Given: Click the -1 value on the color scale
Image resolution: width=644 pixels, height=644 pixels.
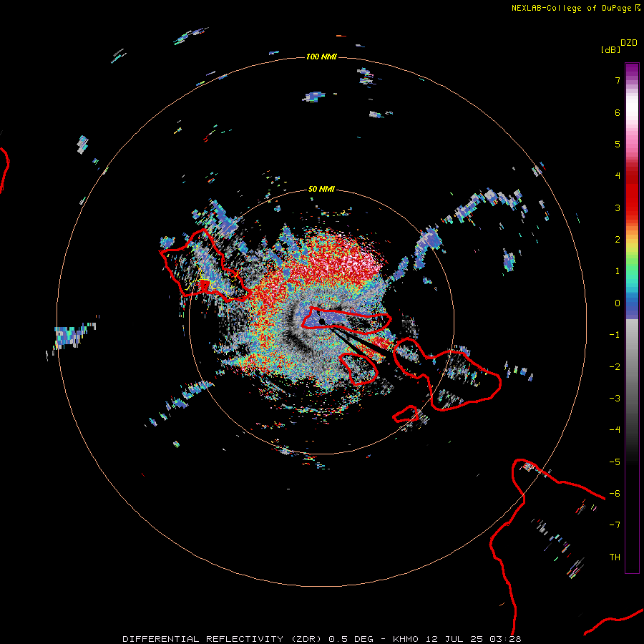Looking at the screenshot, I should (615, 335).
